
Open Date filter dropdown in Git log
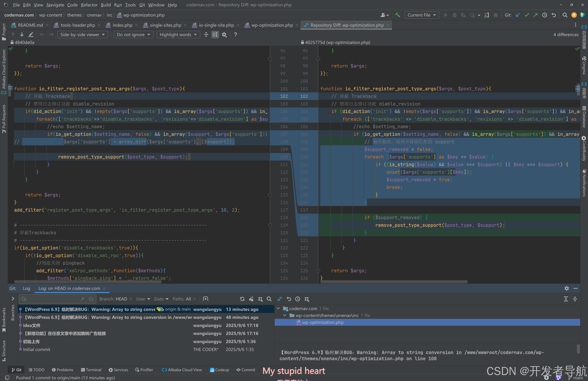point(161,299)
